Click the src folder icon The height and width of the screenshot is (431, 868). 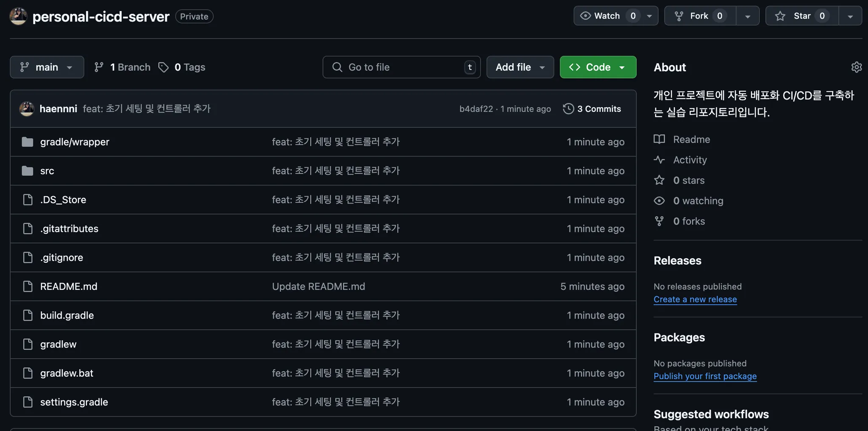pyautogui.click(x=28, y=171)
